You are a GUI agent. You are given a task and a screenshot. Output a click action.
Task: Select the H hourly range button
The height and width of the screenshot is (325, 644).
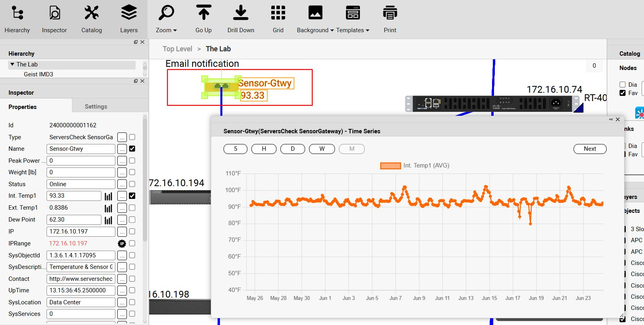pos(264,149)
